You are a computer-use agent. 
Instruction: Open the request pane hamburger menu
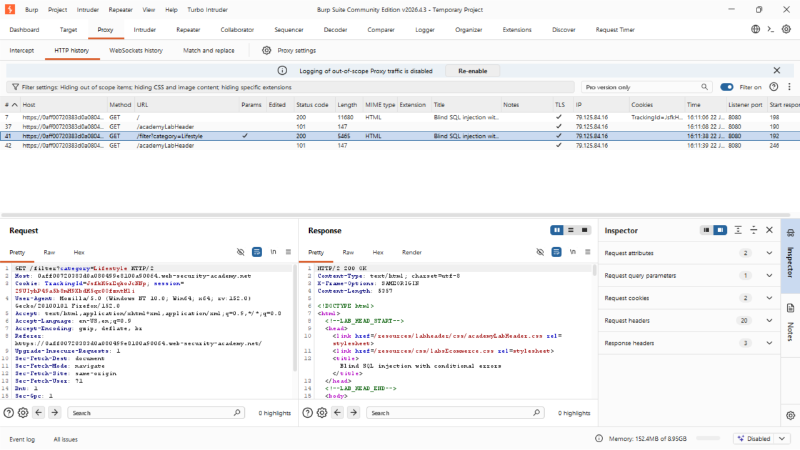pyautogui.click(x=288, y=252)
